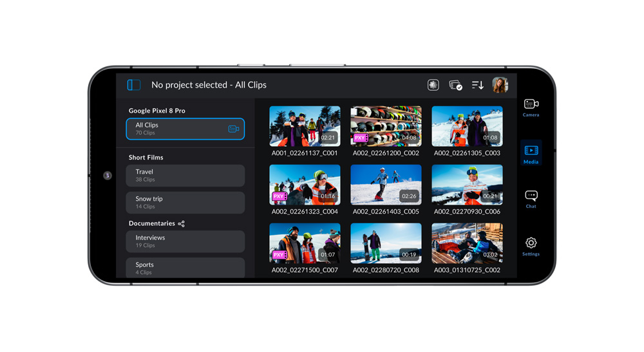Viewport: 644px width, 352px height.
Task: Open clip A002_02261403_C005 thumbnail
Action: (x=386, y=185)
